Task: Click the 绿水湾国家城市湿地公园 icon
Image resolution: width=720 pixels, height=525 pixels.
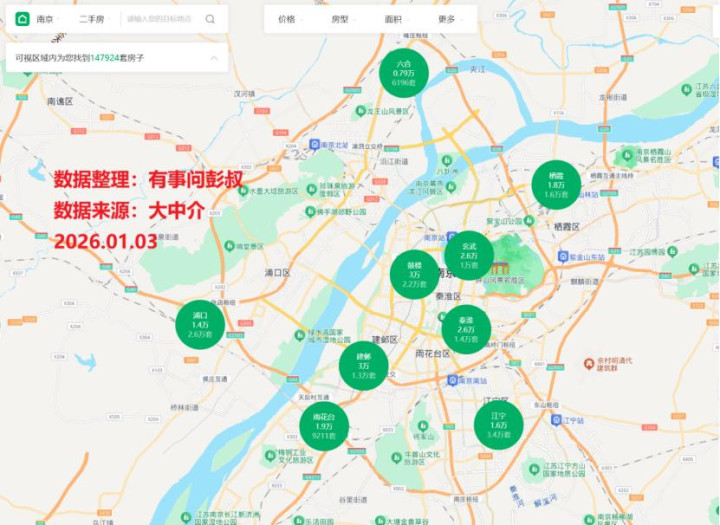Action: (x=299, y=336)
